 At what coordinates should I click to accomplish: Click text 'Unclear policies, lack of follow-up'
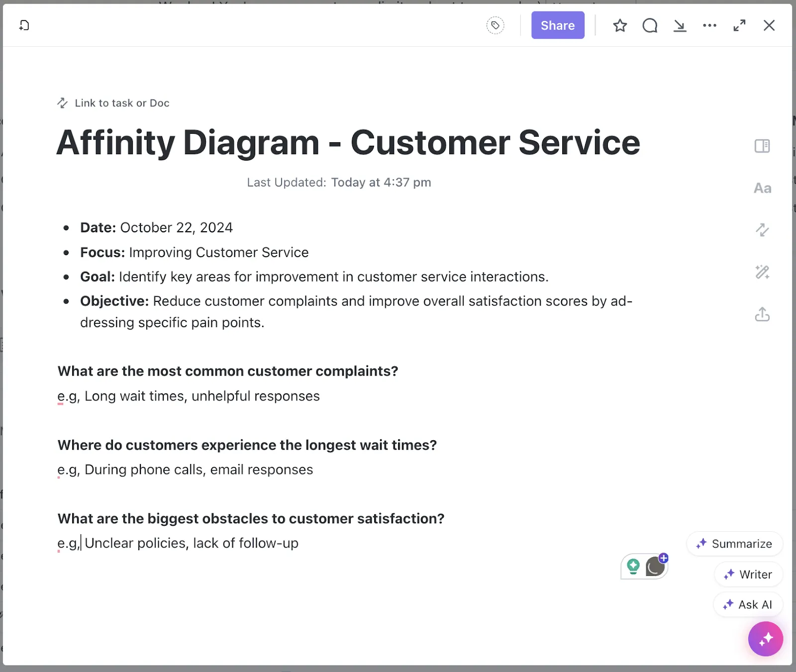pos(192,543)
